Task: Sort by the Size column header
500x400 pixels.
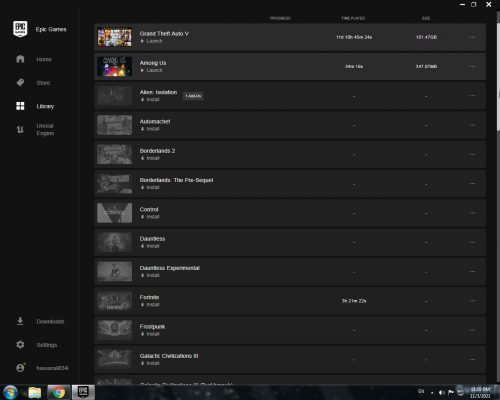Action: pyautogui.click(x=426, y=18)
